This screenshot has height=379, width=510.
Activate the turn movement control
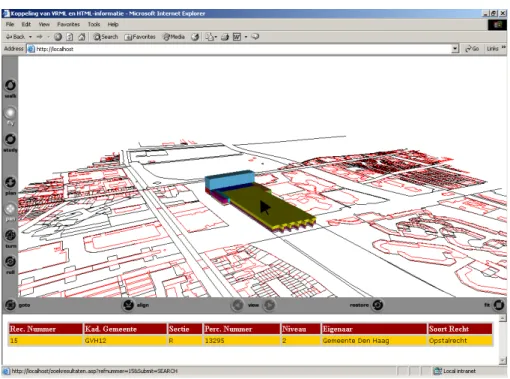pyautogui.click(x=10, y=235)
